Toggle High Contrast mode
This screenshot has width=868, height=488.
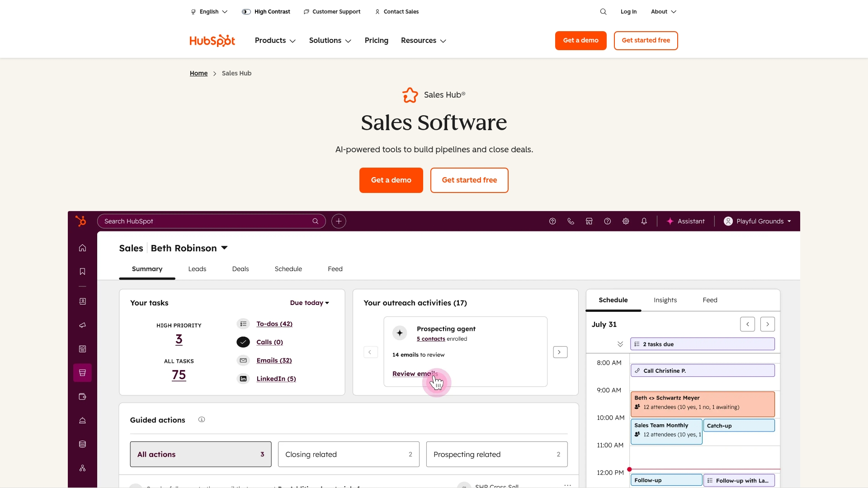pyautogui.click(x=266, y=11)
